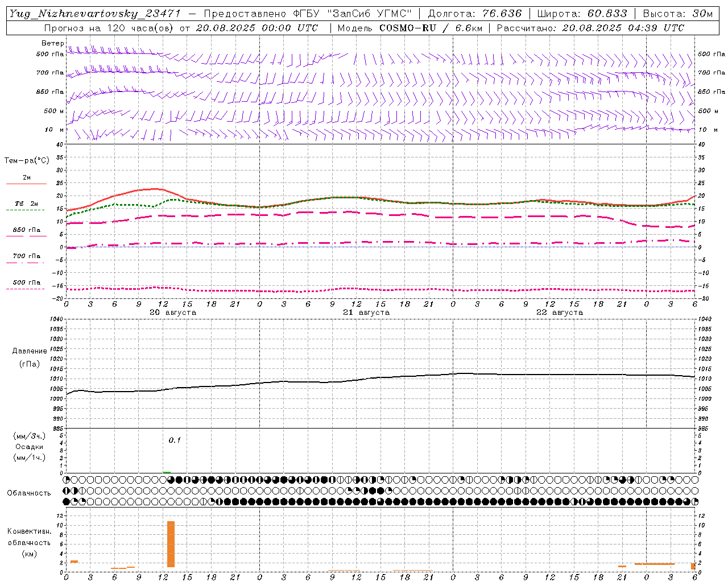Select the Осадки panel label
The width and height of the screenshot is (728, 582).
30,447
